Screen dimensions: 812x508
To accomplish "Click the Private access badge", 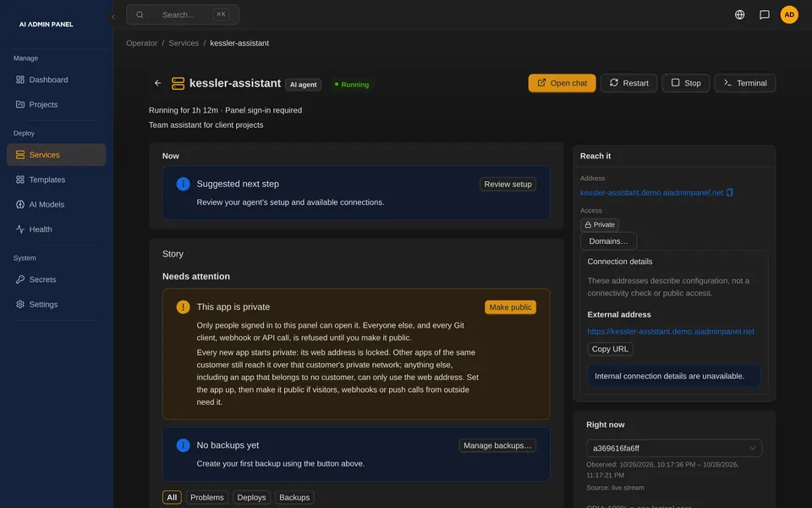I will [x=599, y=224].
